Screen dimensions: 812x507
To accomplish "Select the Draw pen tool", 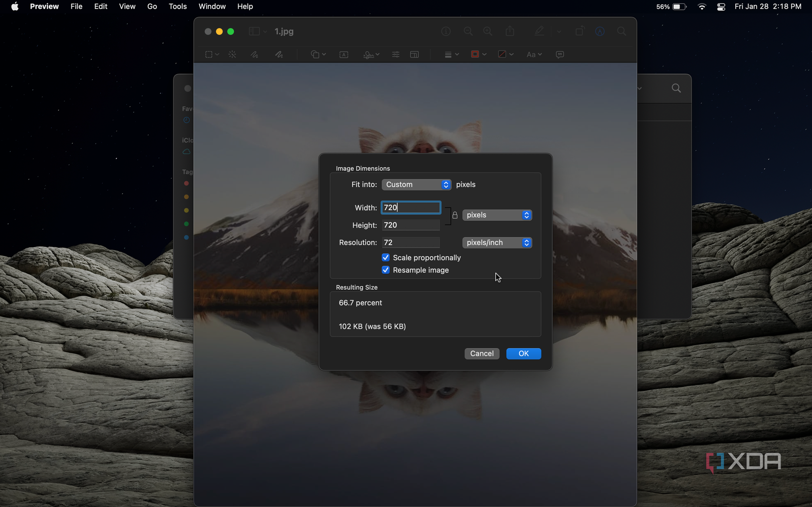I will pos(279,55).
